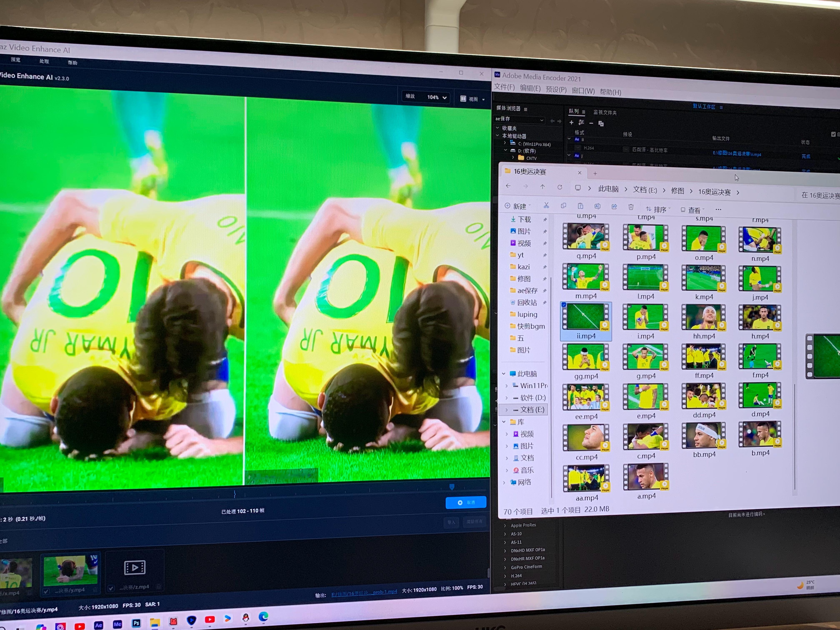Image resolution: width=840 pixels, height=630 pixels.
Task: Click the blue end marker on Topaz timeline
Action: point(451,487)
